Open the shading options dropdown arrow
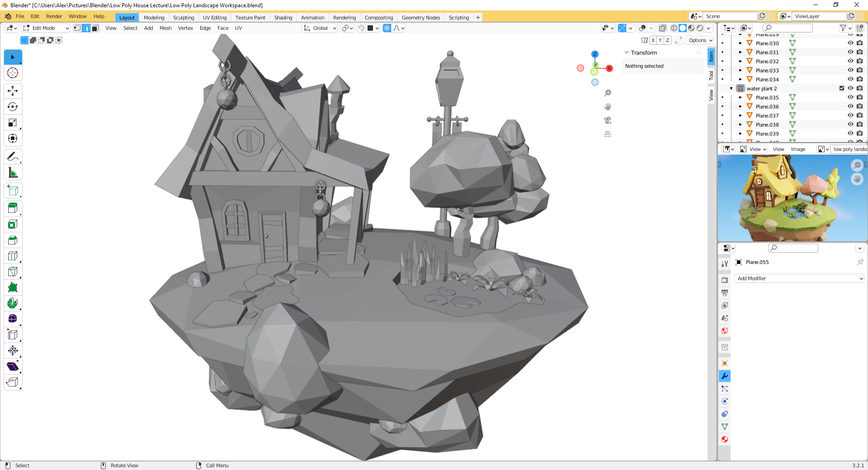 pos(709,28)
